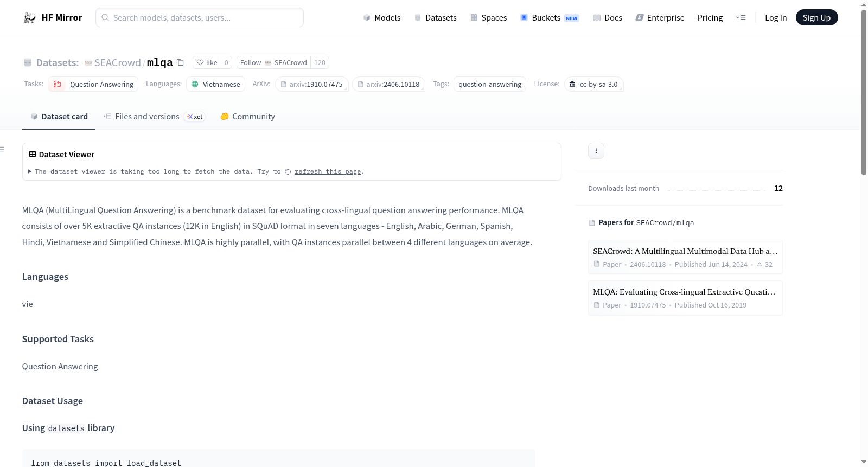868x467 pixels.
Task: Open the Datasets breadcrumb icon
Action: click(28, 62)
